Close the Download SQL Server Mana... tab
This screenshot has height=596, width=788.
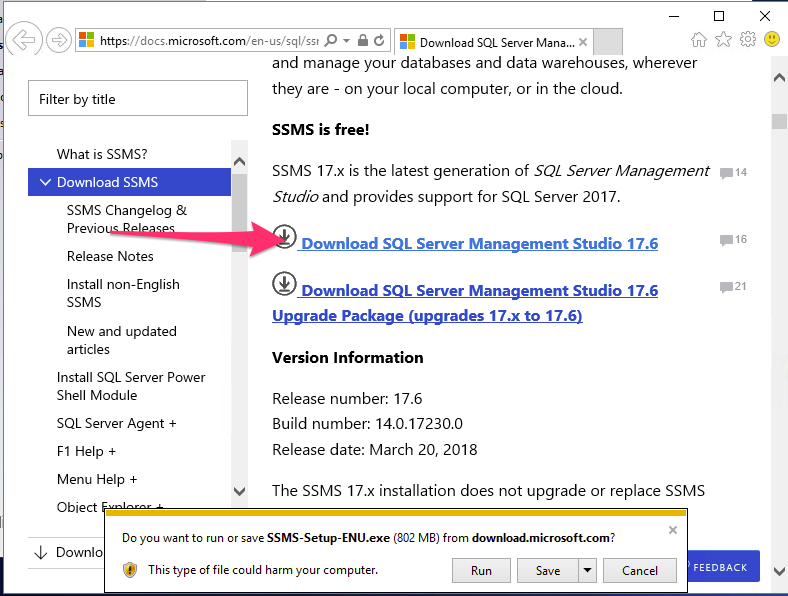[583, 42]
